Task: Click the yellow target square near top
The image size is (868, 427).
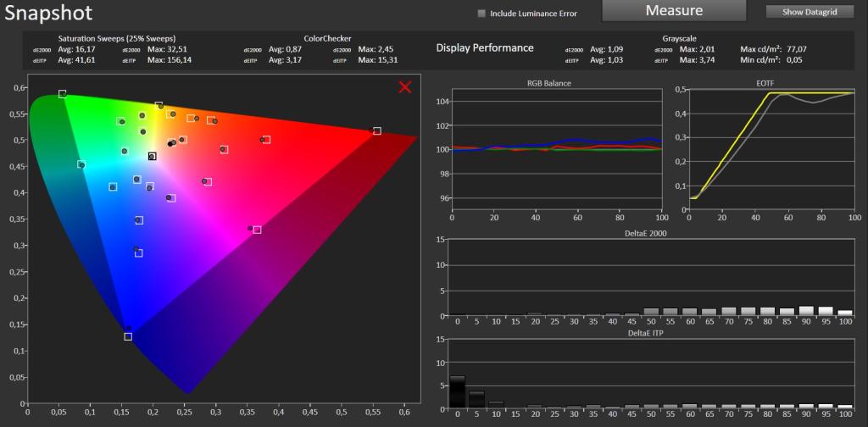Action: coord(159,105)
